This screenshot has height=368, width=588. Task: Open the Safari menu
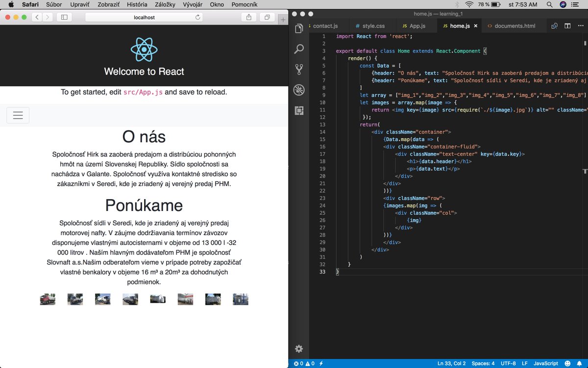(30, 4)
